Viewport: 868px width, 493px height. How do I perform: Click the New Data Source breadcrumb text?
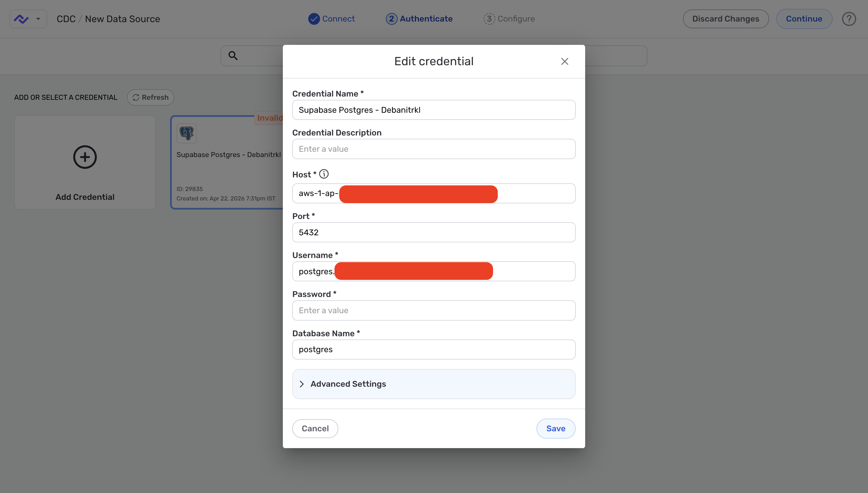coord(122,19)
